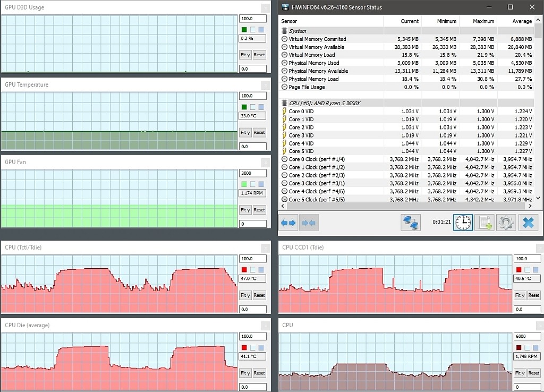Click the Current column header
The image size is (544, 392).
403,21
